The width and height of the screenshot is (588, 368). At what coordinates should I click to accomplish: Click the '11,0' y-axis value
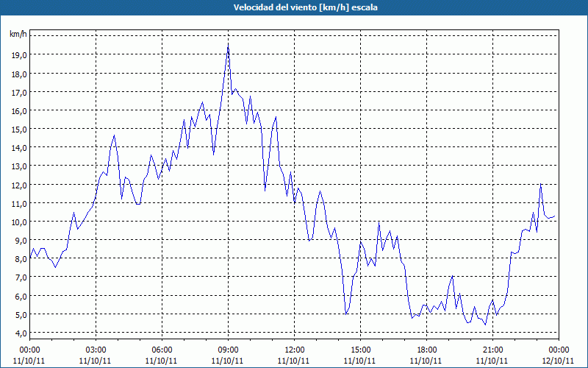point(20,204)
